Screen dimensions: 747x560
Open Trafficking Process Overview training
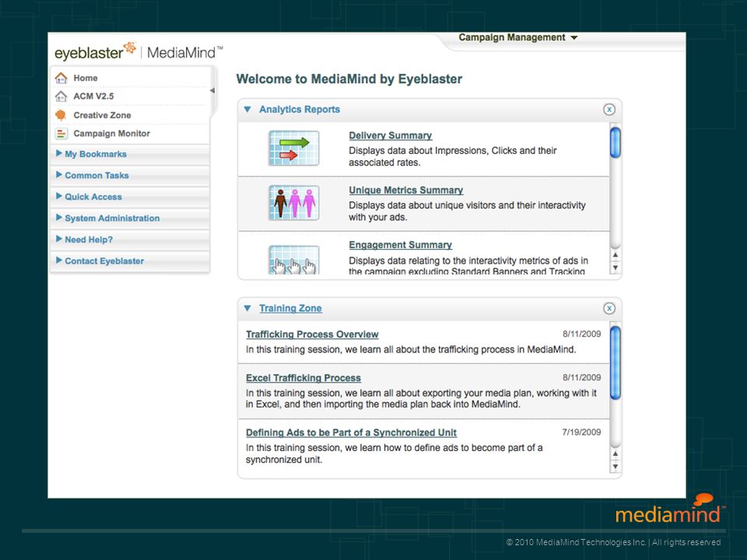312,334
